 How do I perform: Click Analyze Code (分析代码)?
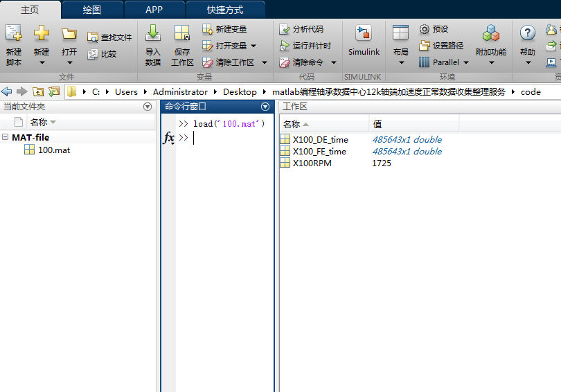[301, 29]
